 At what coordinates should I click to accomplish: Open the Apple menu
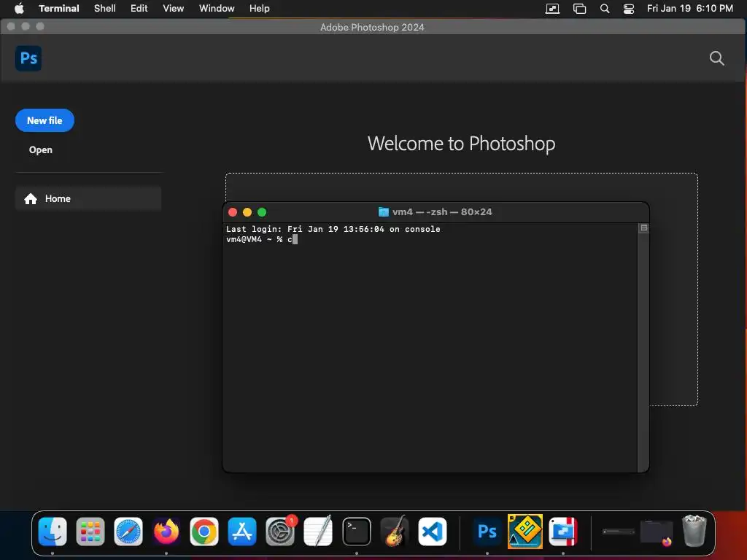coord(19,8)
